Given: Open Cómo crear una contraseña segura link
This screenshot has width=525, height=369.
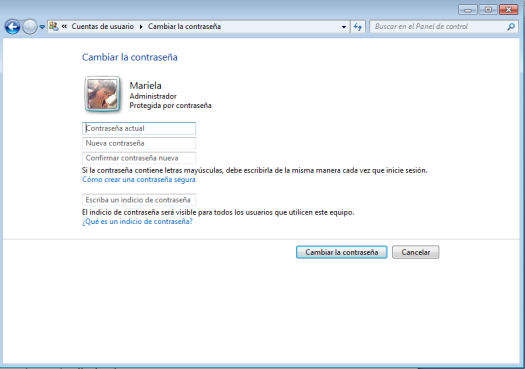Looking at the screenshot, I should tap(139, 179).
